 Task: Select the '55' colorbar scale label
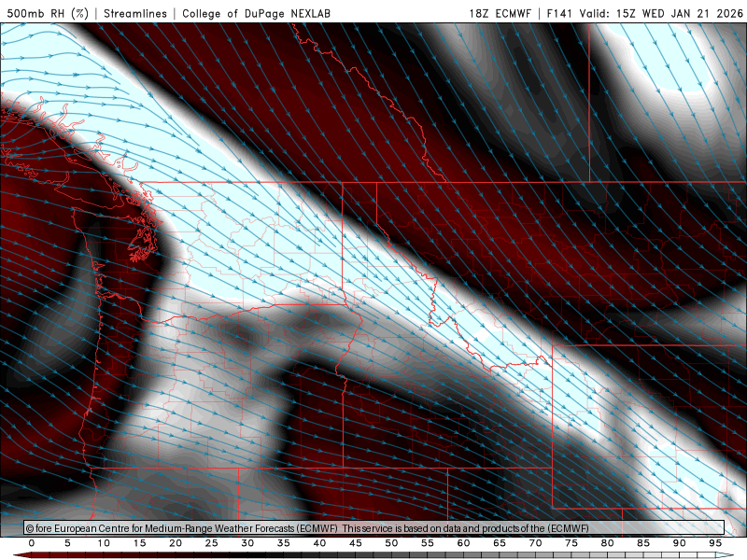[428, 543]
